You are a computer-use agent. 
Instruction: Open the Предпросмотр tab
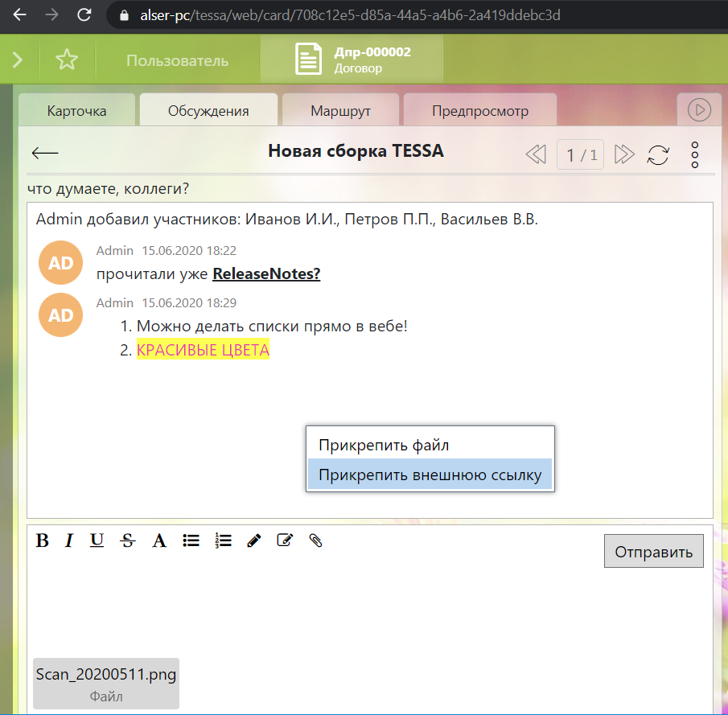click(480, 110)
